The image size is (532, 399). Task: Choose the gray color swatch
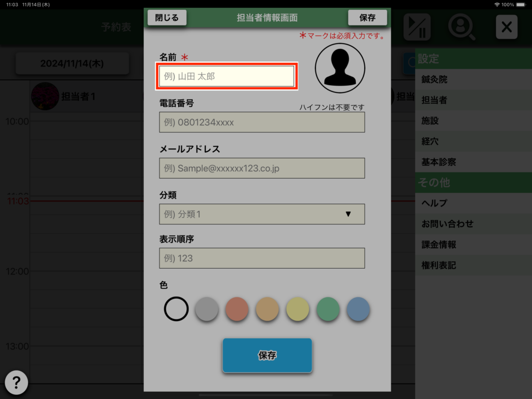[x=206, y=309]
